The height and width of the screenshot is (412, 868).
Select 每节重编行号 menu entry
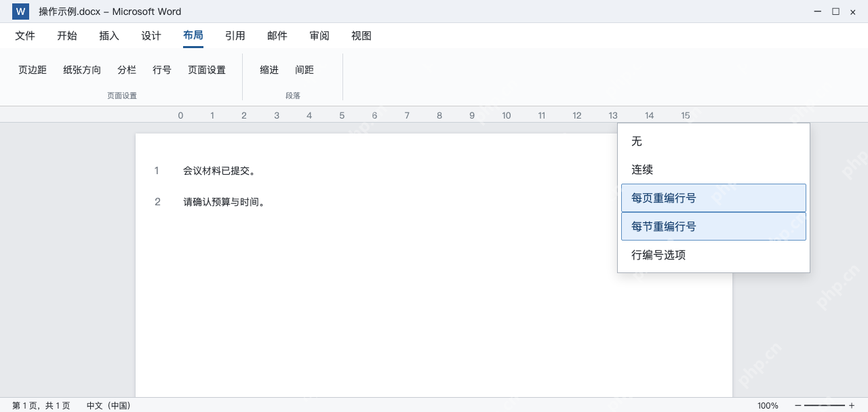point(713,226)
